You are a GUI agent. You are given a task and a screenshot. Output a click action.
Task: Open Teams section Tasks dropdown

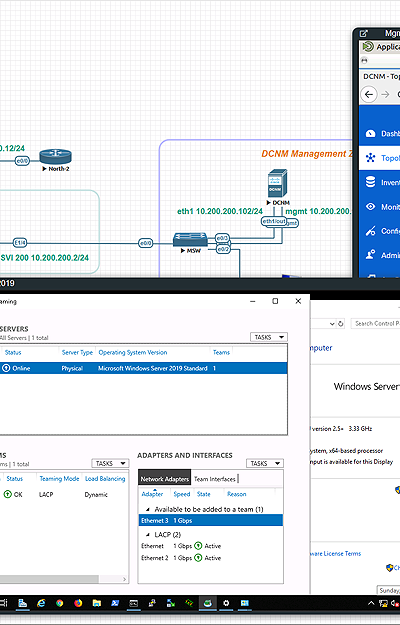[110, 463]
